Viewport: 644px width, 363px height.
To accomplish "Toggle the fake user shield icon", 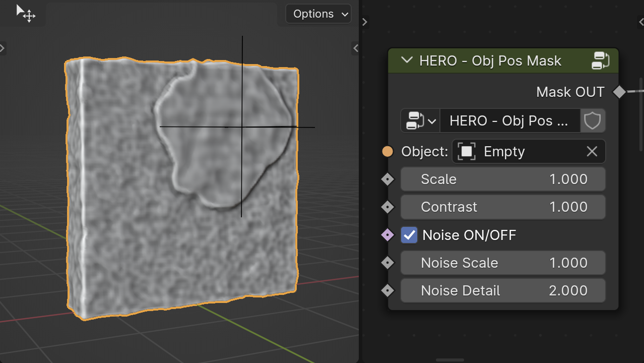I will click(x=592, y=121).
